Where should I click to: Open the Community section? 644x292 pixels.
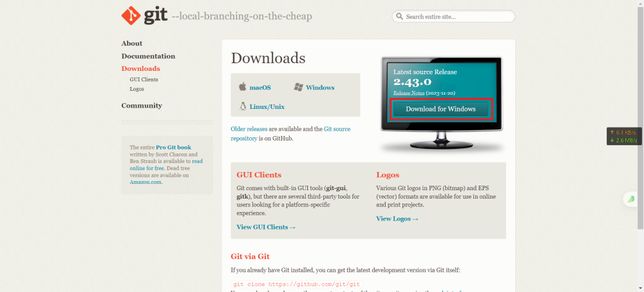pyautogui.click(x=142, y=106)
